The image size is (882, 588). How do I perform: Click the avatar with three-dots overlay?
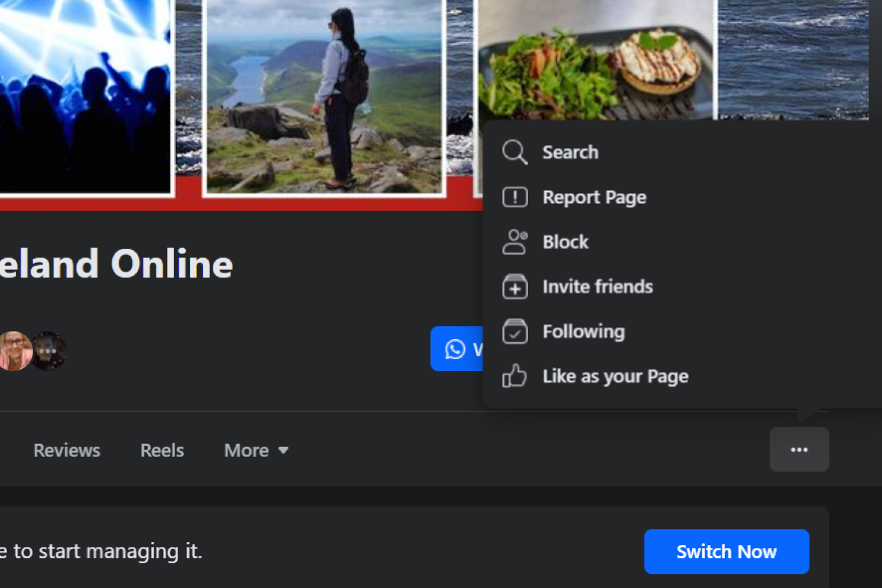point(49,351)
